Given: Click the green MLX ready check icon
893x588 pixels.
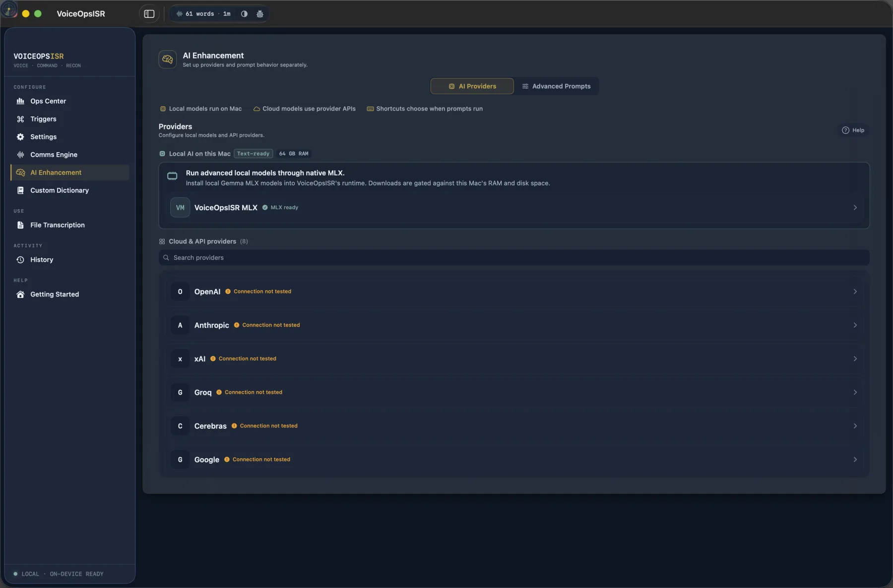Looking at the screenshot, I should 265,208.
